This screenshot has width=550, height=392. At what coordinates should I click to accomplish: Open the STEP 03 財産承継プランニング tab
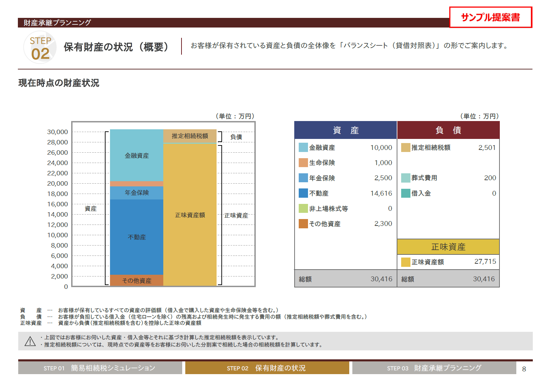(x=434, y=368)
